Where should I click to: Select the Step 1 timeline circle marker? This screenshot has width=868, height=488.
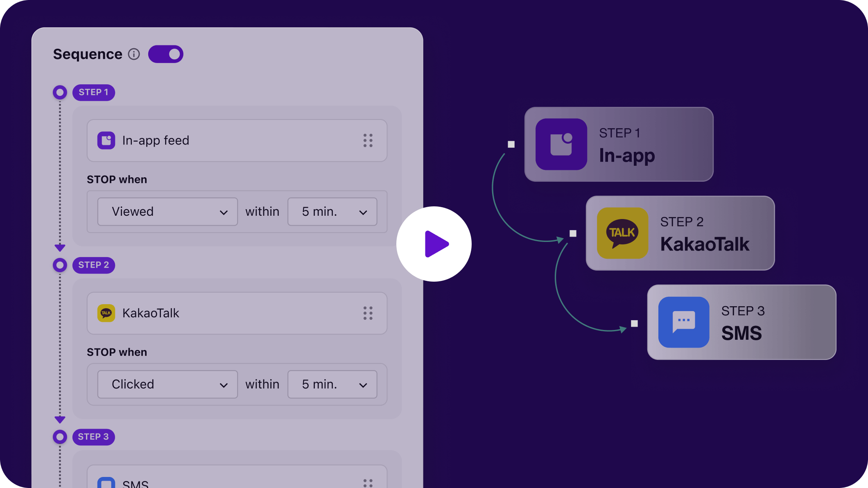[60, 93]
